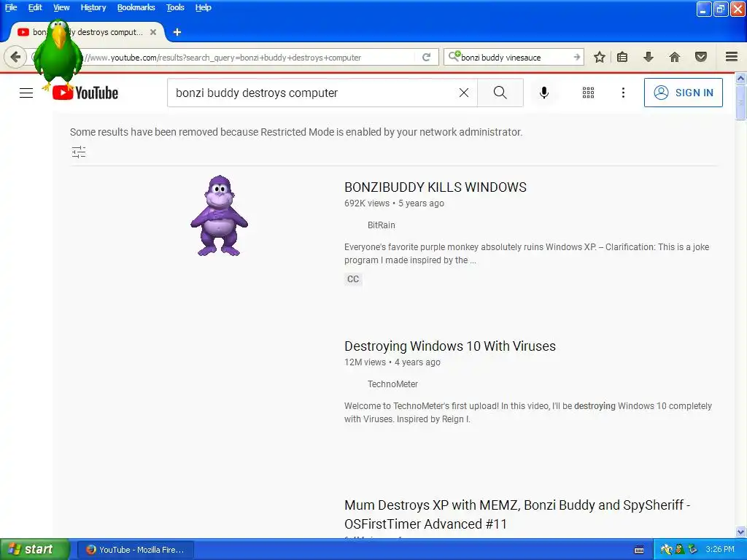The width and height of the screenshot is (747, 560).
Task: Open the Help menu
Action: coord(203,7)
